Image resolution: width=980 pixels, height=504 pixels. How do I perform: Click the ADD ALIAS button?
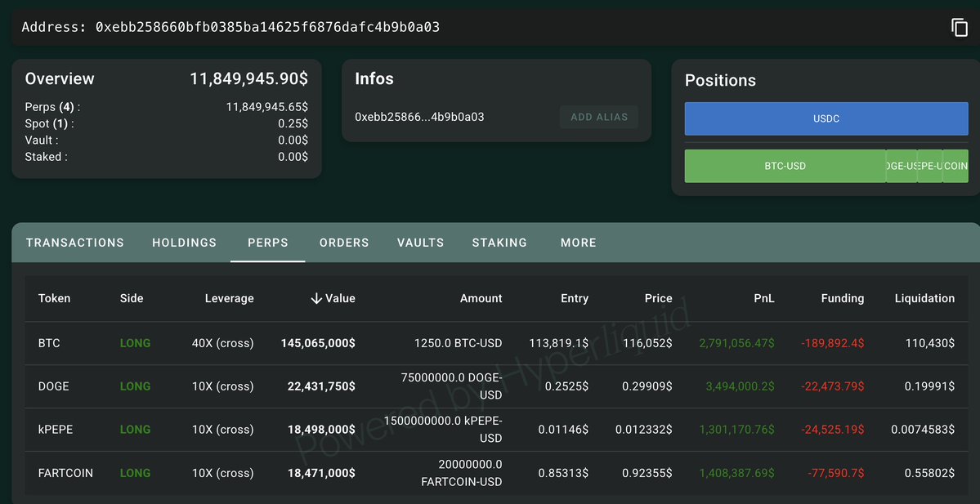pyautogui.click(x=599, y=117)
